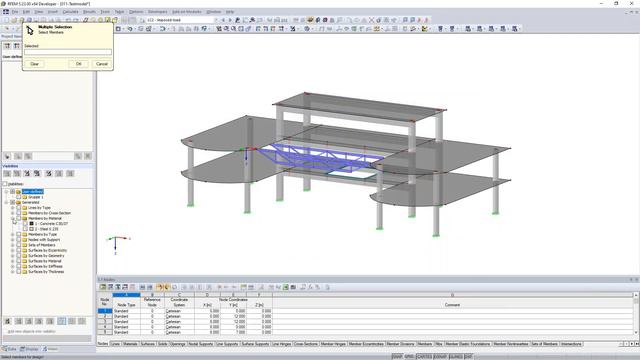The image size is (640, 360).
Task: Click GLINES toggle in status bar
Action: 456,357
